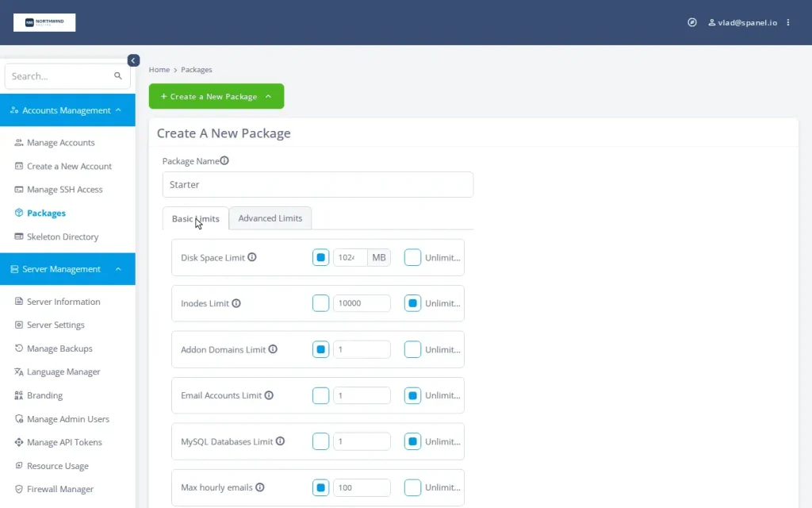Show info for Addon Domains Limit

[x=273, y=349]
